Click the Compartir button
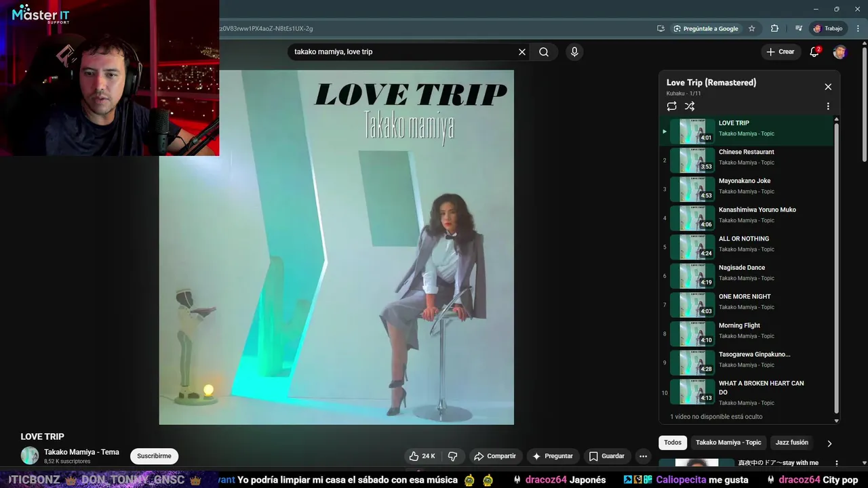 click(495, 456)
